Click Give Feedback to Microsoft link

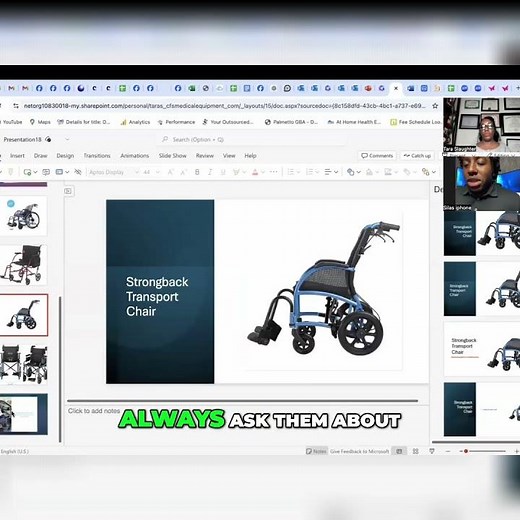(x=359, y=451)
